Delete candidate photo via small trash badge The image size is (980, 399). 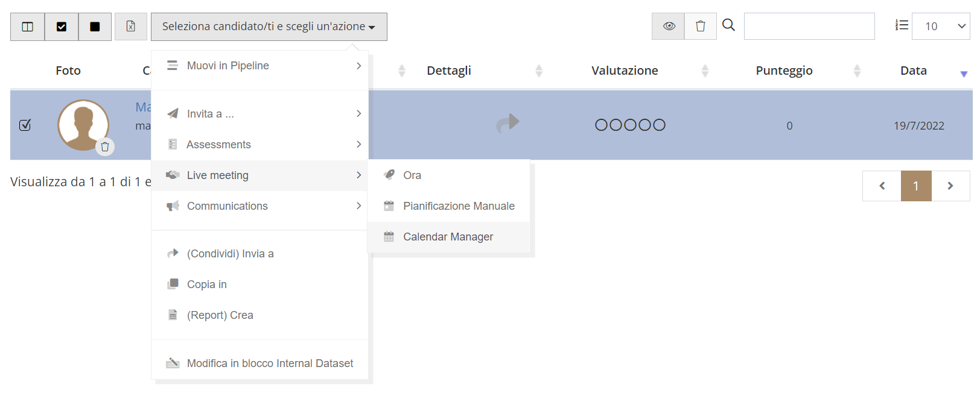click(x=105, y=146)
